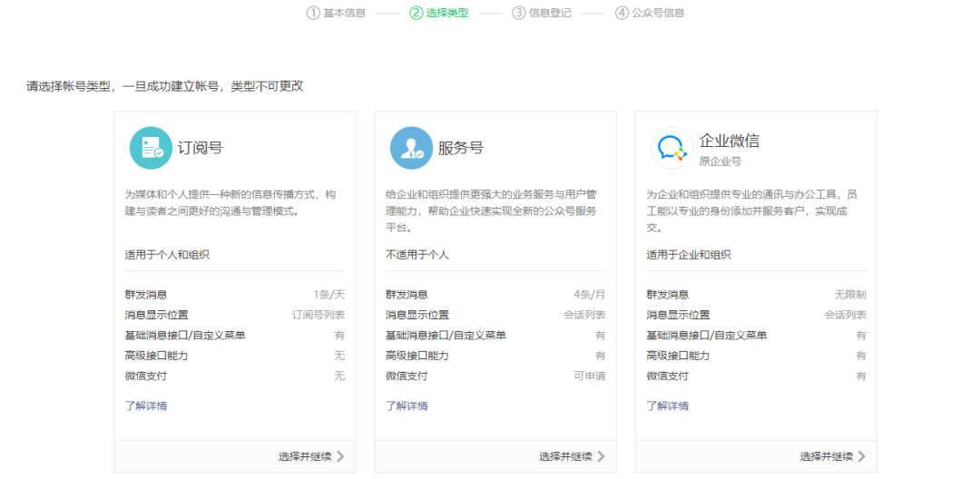980x479 pixels.
Task: Click 高级接口能力 label in 企业微信 card
Action: click(678, 356)
